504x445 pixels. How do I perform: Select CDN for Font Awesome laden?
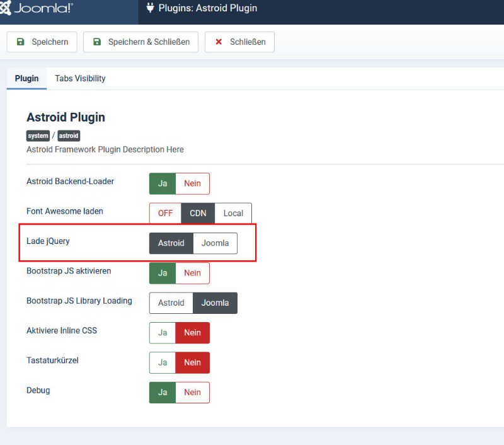coord(198,213)
